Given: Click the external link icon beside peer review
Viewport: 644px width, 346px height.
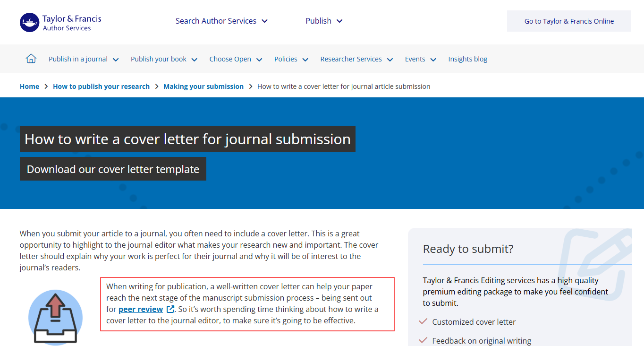Looking at the screenshot, I should (x=170, y=309).
